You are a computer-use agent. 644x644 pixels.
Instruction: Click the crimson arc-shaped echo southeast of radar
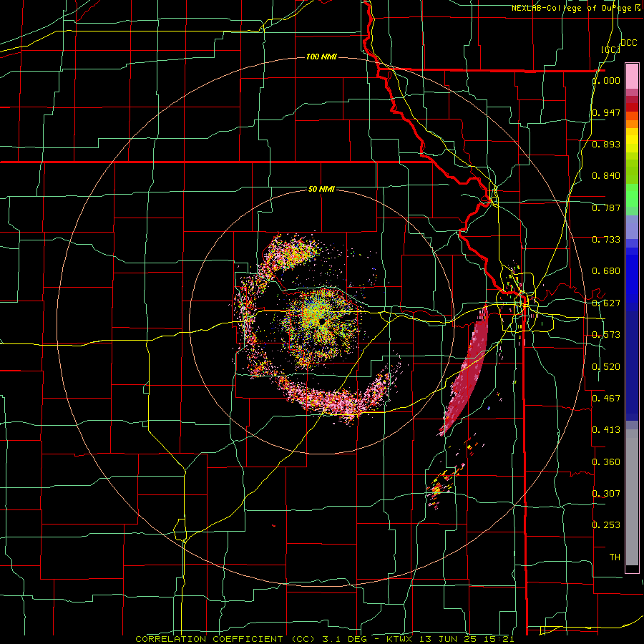point(466,371)
